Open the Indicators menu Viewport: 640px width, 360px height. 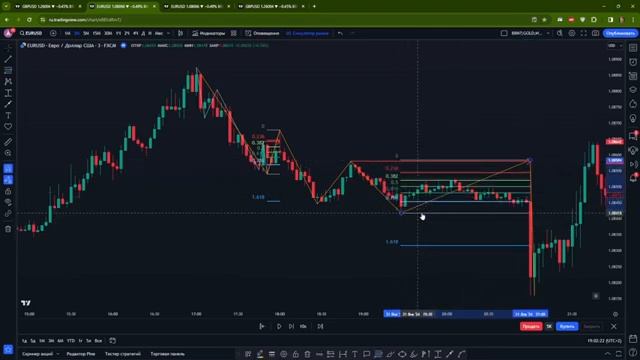[209, 33]
